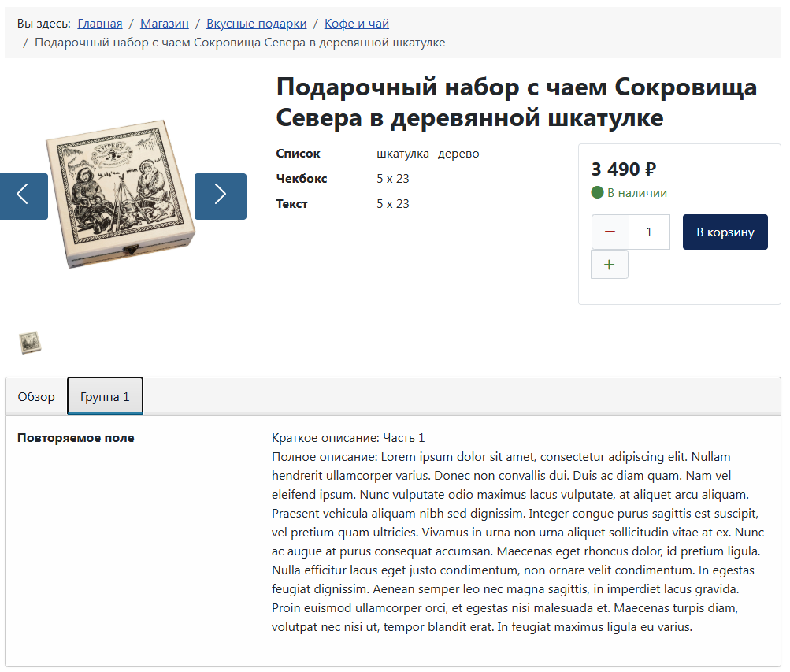Switch to the Обзор tab
The width and height of the screenshot is (790, 672).
click(36, 397)
